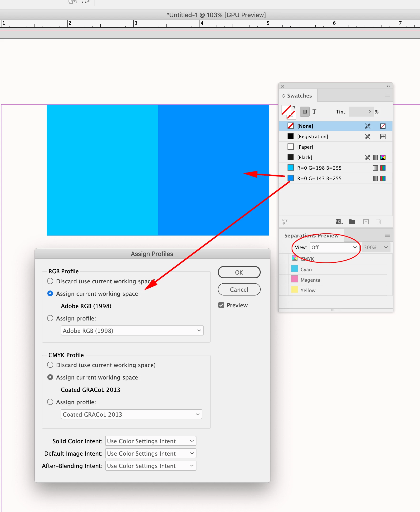The image size is (420, 512).
Task: Select CMYK Assign profile radio button
Action: pos(50,402)
